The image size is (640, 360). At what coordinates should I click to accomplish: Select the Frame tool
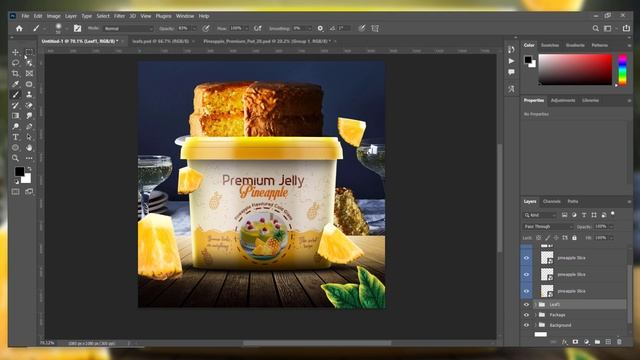[29, 73]
